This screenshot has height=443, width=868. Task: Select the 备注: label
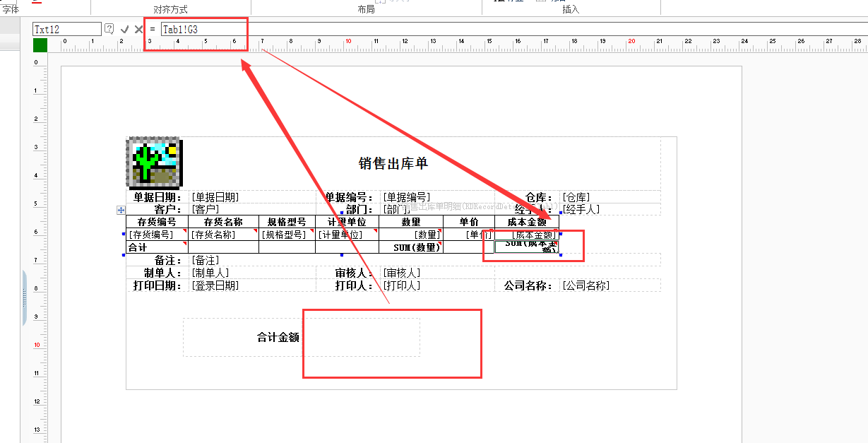coord(170,260)
